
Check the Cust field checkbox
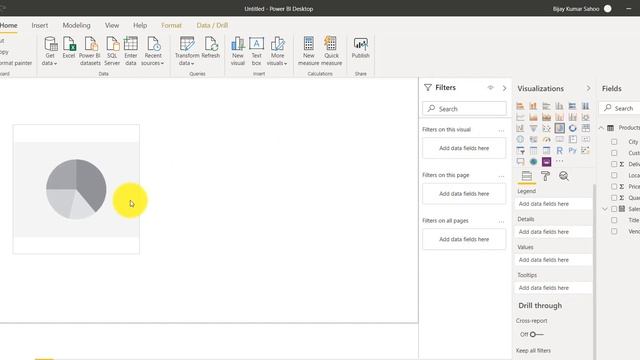coord(614,153)
